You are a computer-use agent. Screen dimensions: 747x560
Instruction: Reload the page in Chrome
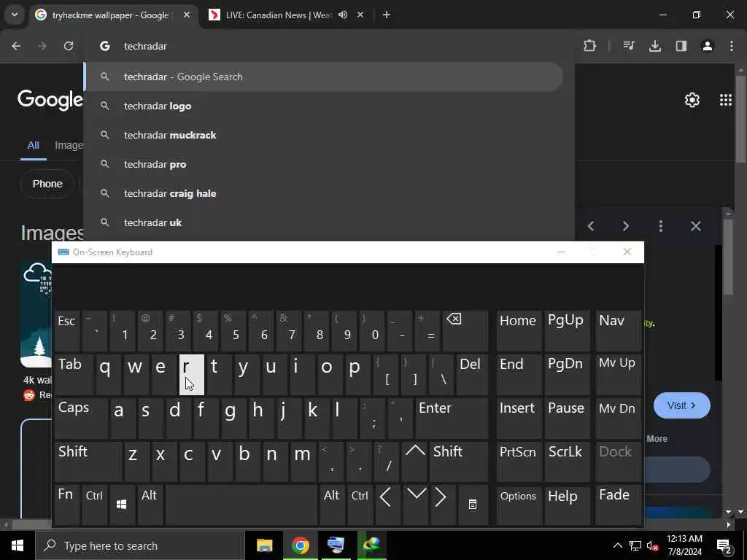coord(69,46)
